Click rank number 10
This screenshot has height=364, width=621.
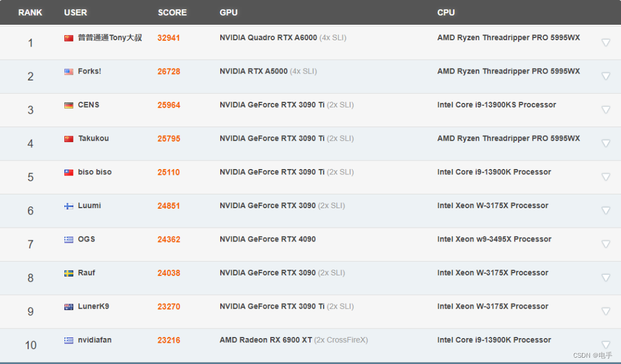point(30,346)
